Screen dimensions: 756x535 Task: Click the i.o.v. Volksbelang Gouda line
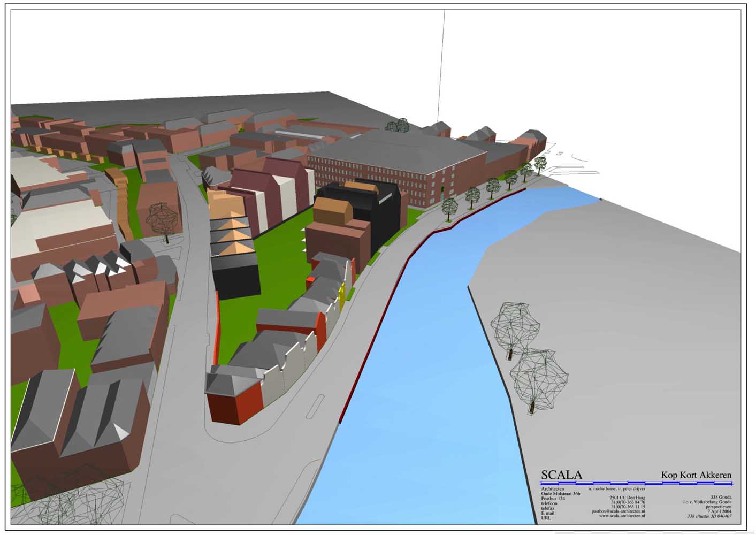(x=707, y=502)
